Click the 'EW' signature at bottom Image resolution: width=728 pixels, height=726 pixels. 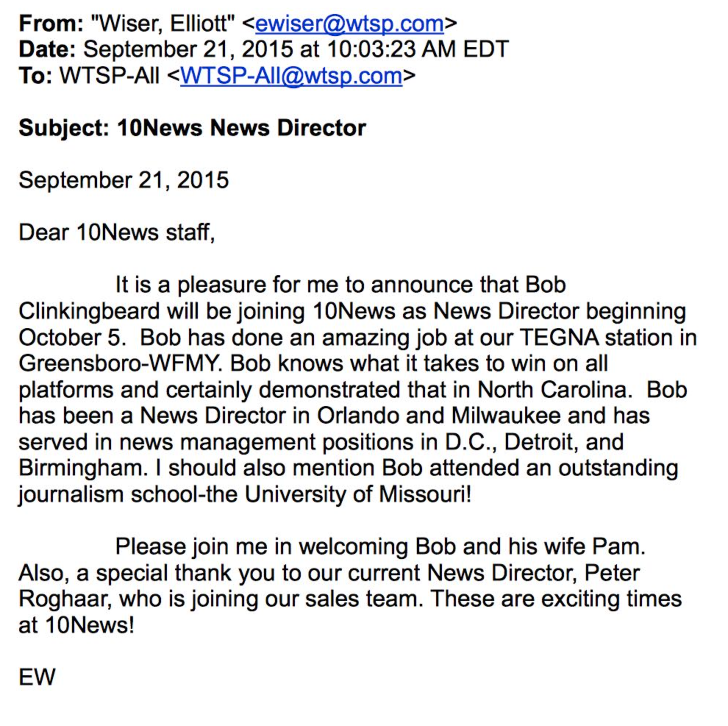tap(37, 677)
